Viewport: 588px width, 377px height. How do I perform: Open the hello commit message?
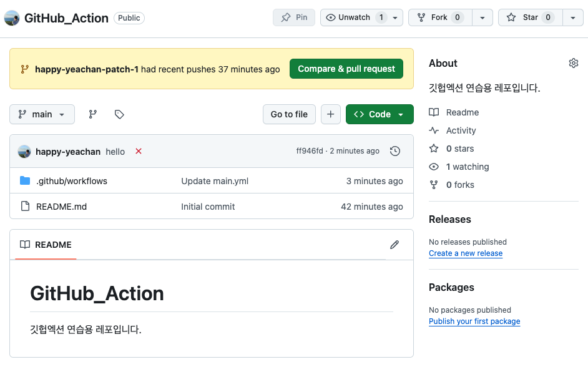tap(115, 152)
